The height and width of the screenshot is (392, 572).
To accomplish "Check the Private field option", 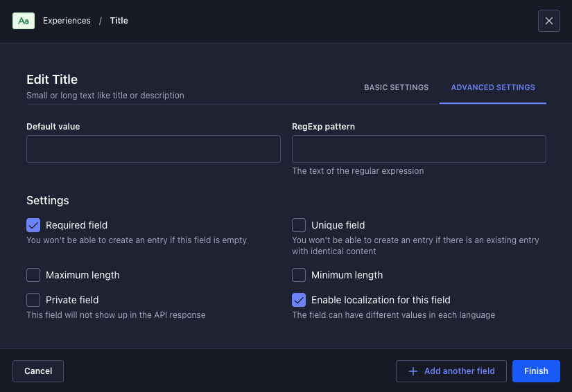I will tap(33, 300).
